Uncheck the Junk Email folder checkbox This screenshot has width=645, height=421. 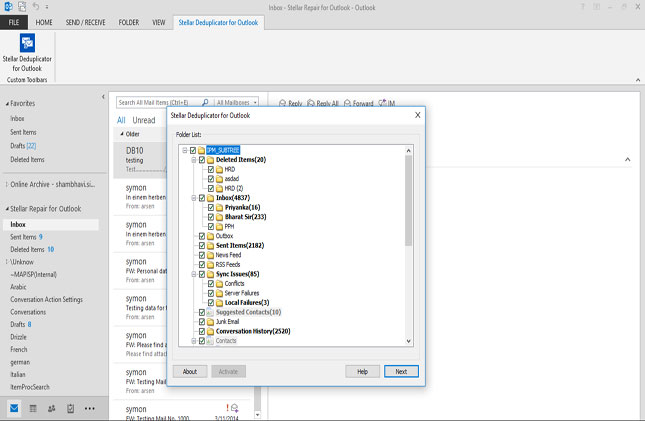click(202, 321)
